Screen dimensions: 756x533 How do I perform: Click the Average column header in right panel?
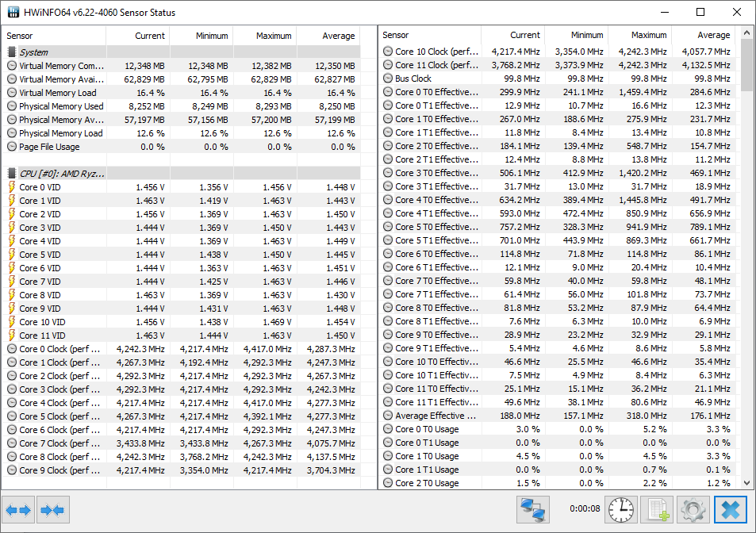click(x=704, y=35)
